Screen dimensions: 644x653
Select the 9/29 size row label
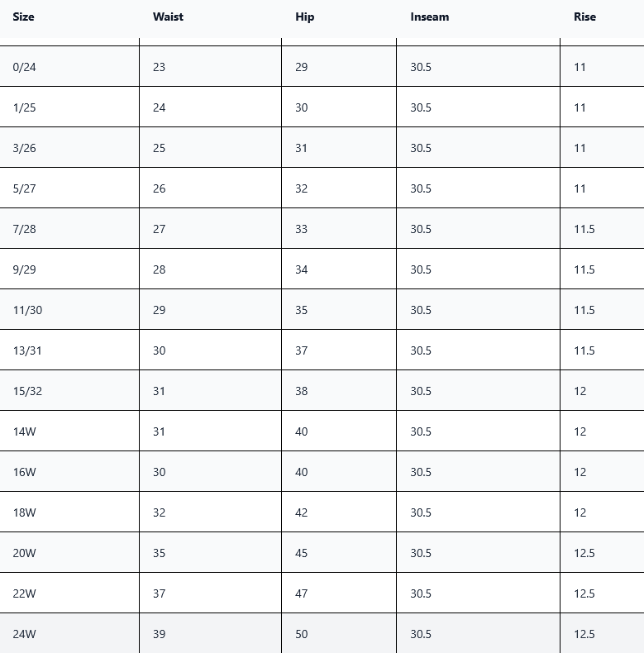pos(24,269)
